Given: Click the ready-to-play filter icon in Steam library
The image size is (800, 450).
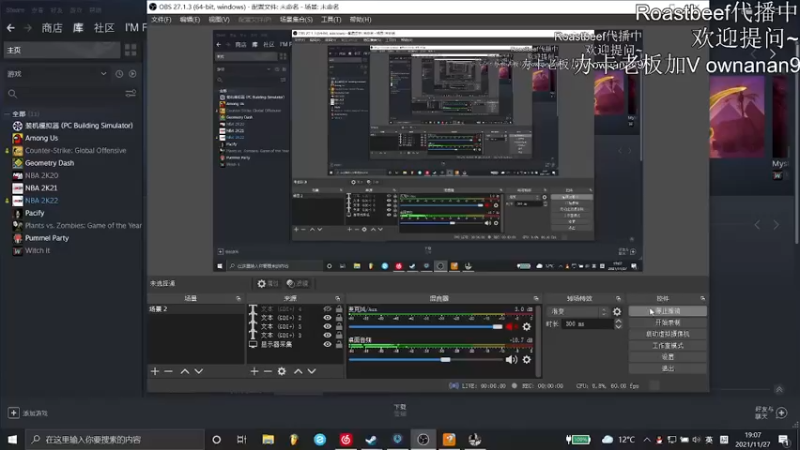Looking at the screenshot, I should (133, 74).
